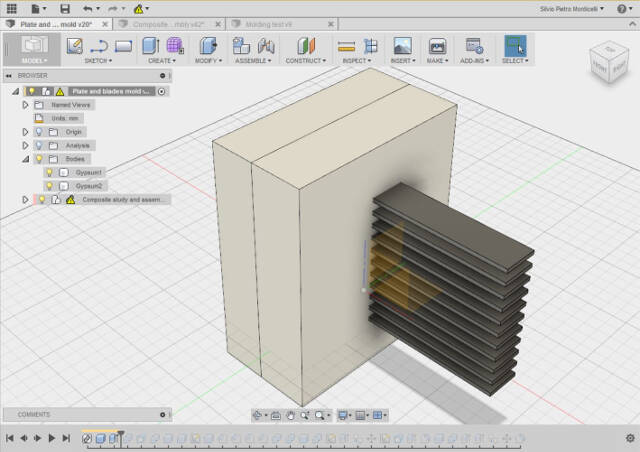Collapse the BROWSER panel

(x=9, y=76)
